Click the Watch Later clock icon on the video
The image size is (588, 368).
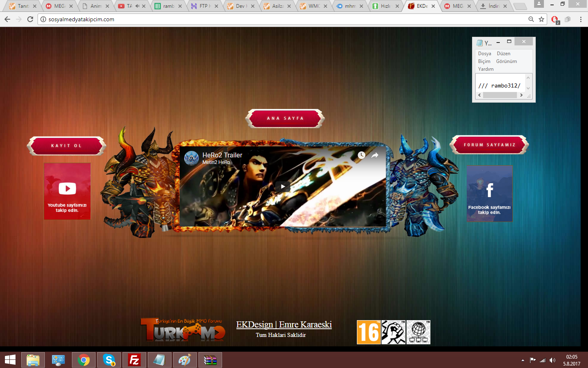coord(361,155)
